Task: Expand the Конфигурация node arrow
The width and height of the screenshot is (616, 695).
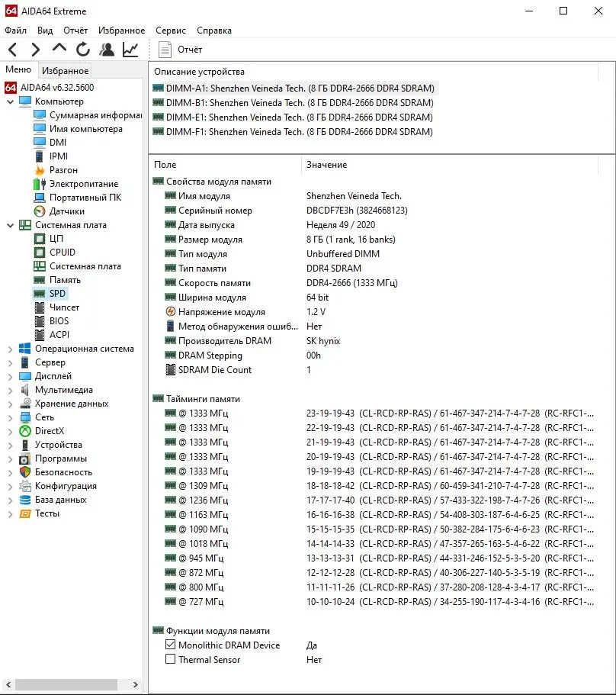Action: (x=11, y=486)
